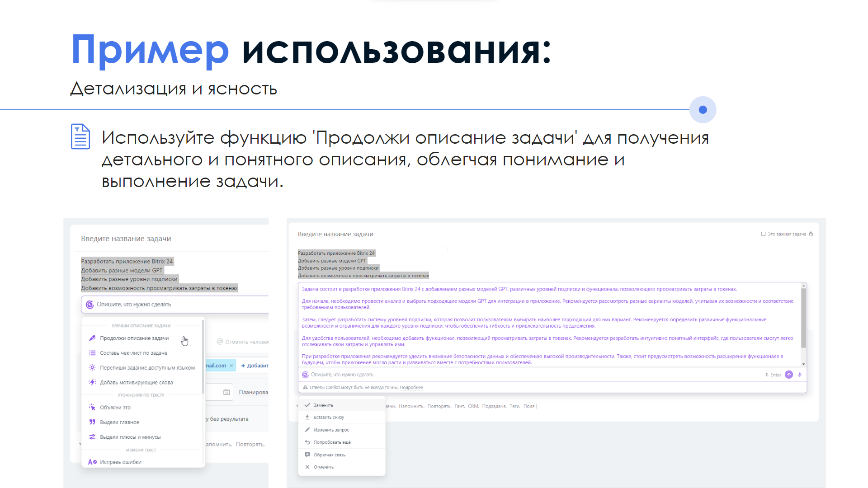Click the pencil icon for 'Продолжи описание задачи'
The image size is (868, 488).
pyautogui.click(x=92, y=338)
